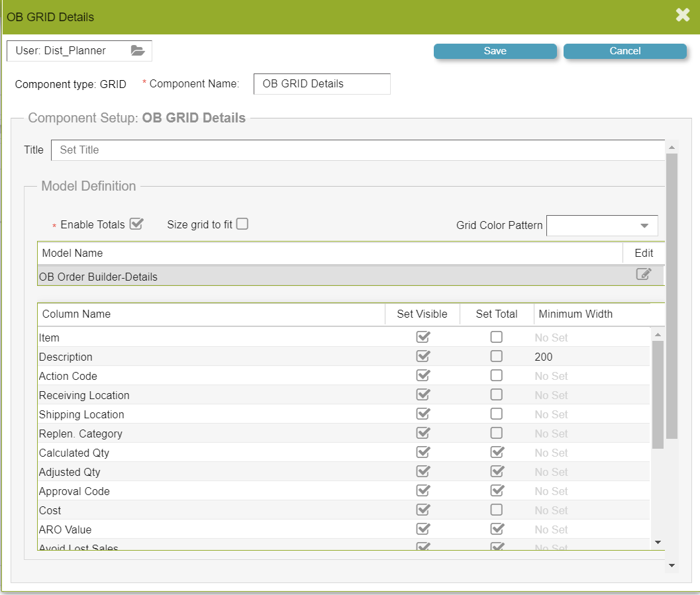The height and width of the screenshot is (595, 700).
Task: Toggle the Enable Totals checkbox
Action: (136, 224)
